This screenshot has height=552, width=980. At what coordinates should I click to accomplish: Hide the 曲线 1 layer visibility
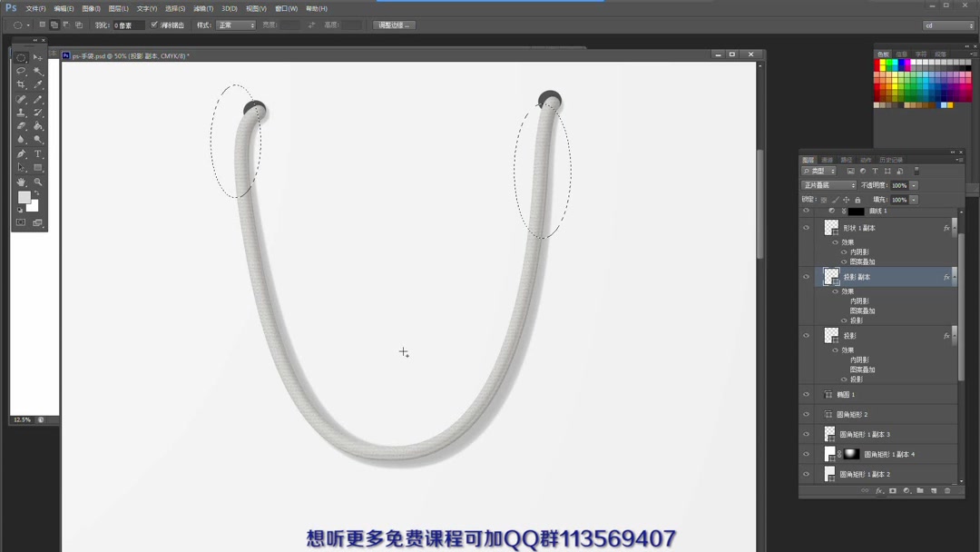(806, 209)
